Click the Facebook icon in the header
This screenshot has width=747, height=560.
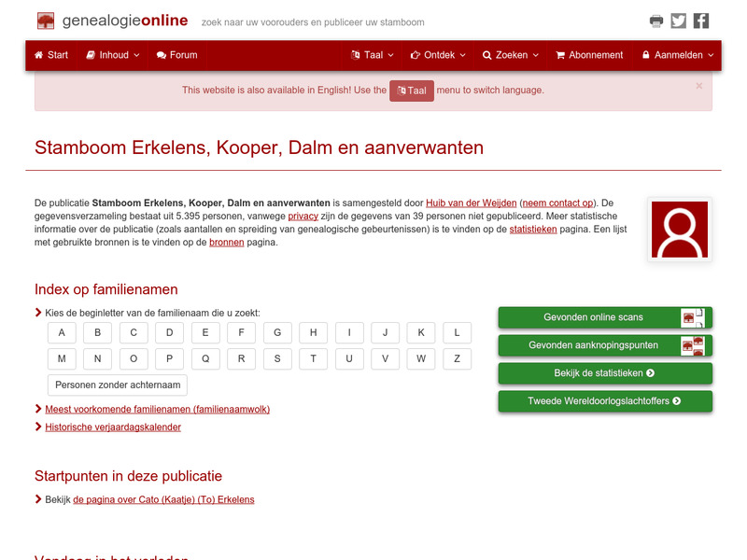(700, 21)
